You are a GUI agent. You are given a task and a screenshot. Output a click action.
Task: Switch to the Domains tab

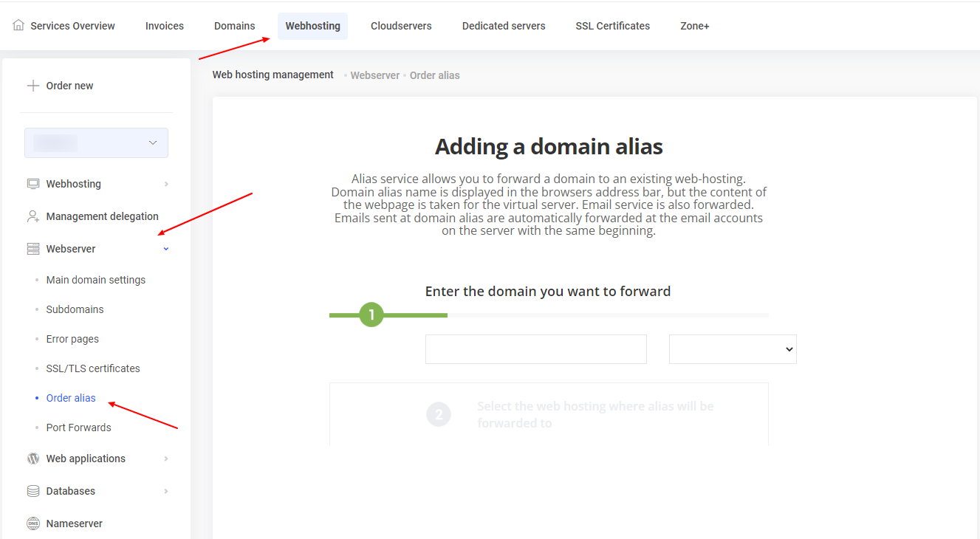pos(234,26)
